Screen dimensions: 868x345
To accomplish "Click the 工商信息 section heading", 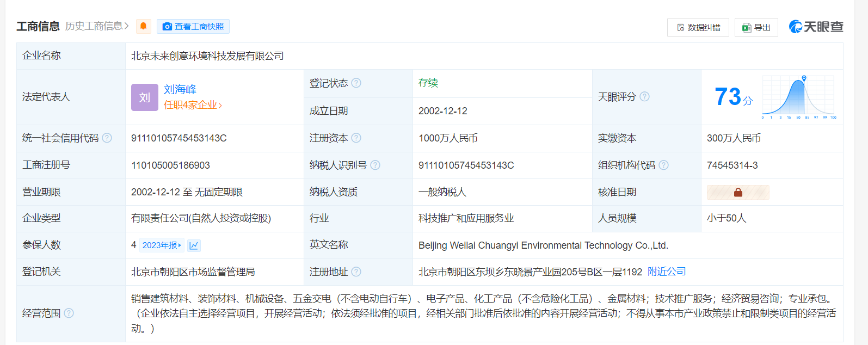I will point(38,26).
